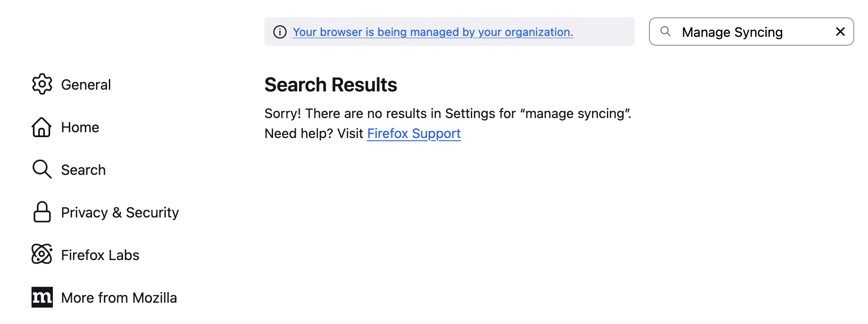Click the Privacy & Security lock icon
This screenshot has height=324, width=868.
pyautogui.click(x=42, y=212)
